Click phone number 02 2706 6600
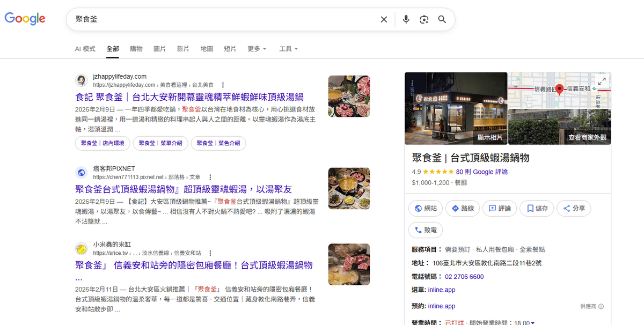The image size is (644, 325). [x=464, y=277]
